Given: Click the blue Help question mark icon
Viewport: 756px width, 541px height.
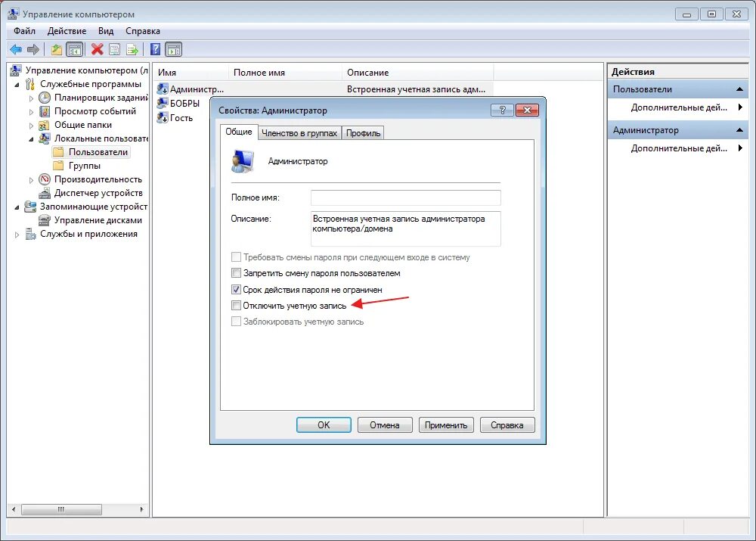Looking at the screenshot, I should [155, 49].
